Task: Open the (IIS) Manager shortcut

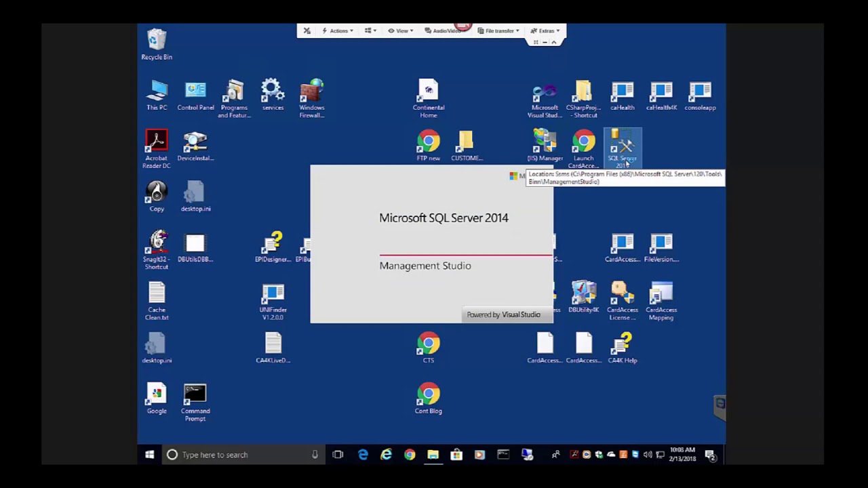Action: click(x=545, y=146)
